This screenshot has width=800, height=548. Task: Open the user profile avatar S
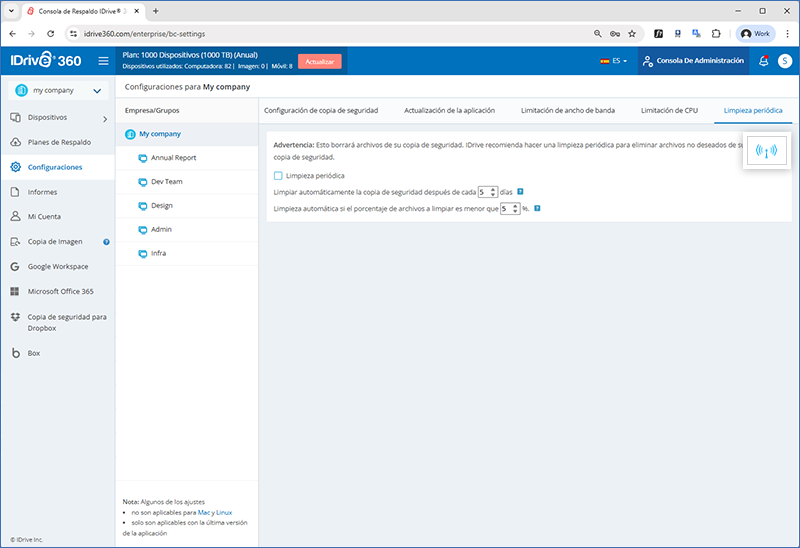pyautogui.click(x=784, y=61)
